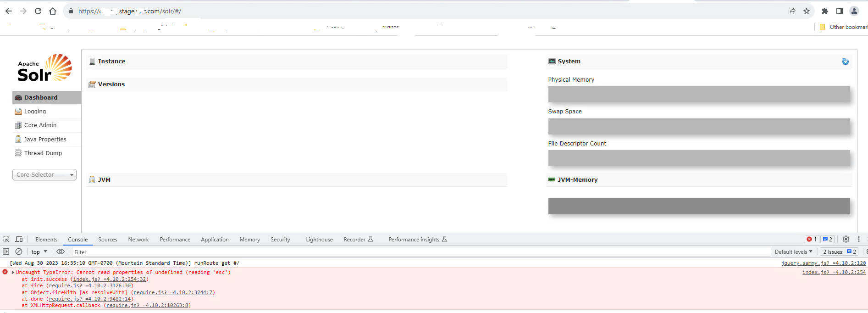The width and height of the screenshot is (868, 313).
Task: Open the require.js 3126:30 stack link
Action: 90,285
